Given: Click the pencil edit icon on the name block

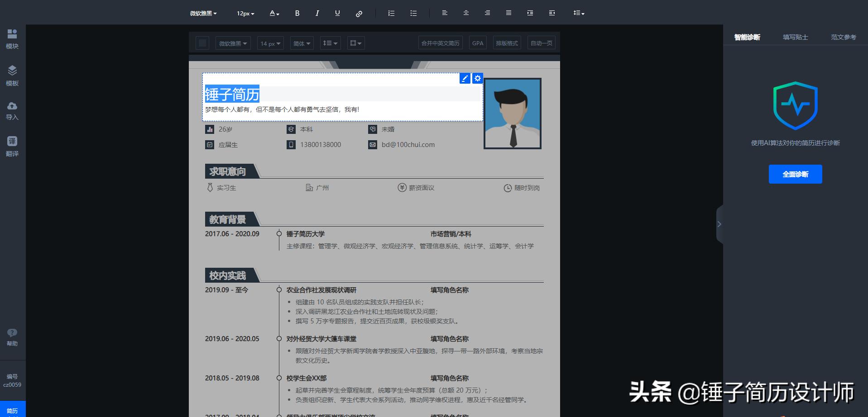Looking at the screenshot, I should pos(465,78).
